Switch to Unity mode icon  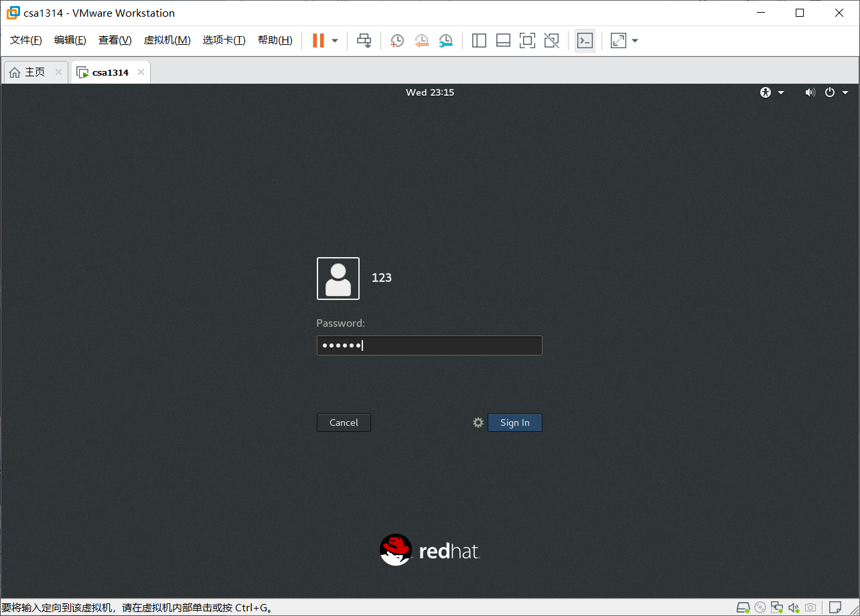(551, 41)
